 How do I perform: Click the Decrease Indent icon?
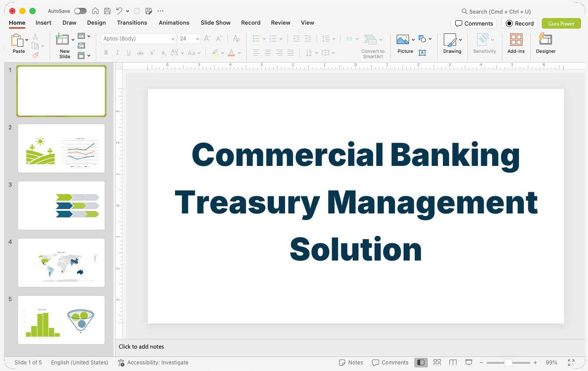(296, 39)
